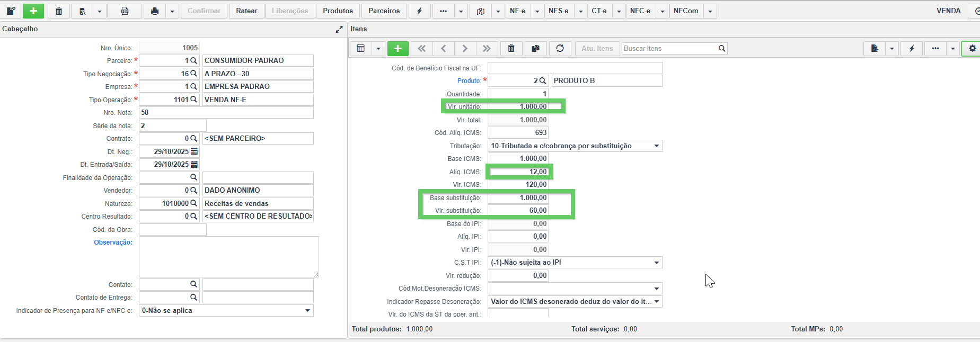The height and width of the screenshot is (342, 980).
Task: Click the green add new record button in main toolbar
Action: (33, 11)
